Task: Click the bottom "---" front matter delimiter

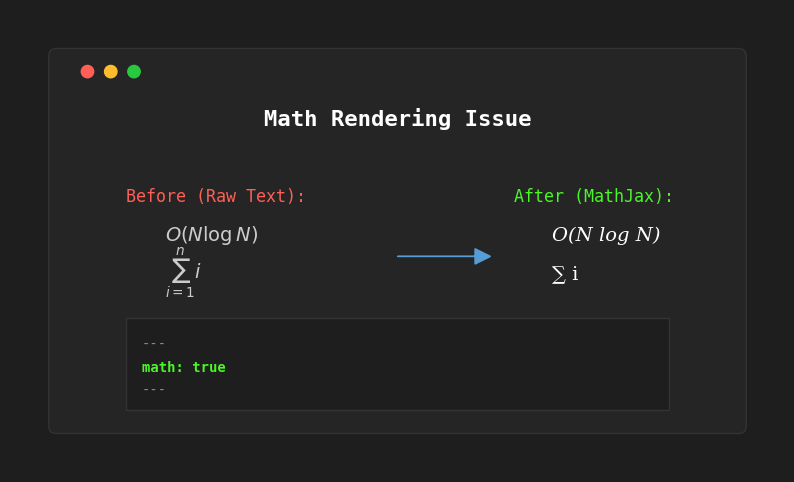Action: pos(153,389)
